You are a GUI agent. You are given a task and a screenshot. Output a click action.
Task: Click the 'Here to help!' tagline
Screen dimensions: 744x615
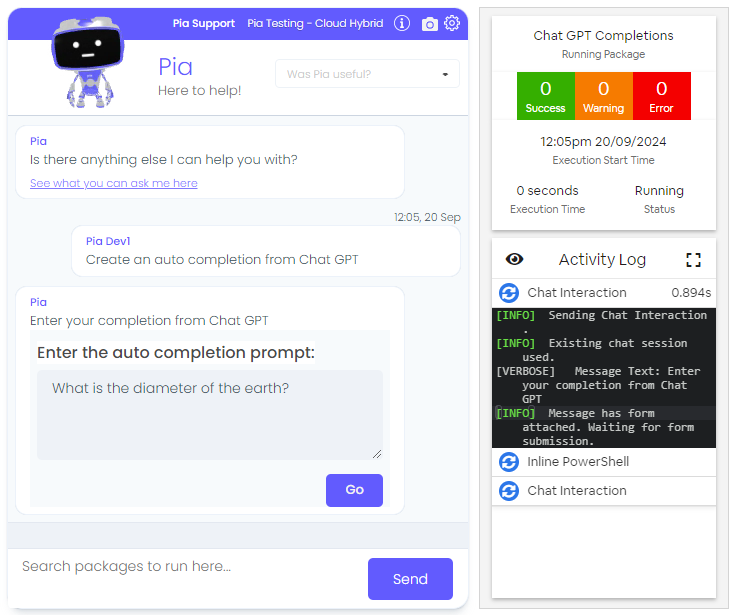[199, 90]
